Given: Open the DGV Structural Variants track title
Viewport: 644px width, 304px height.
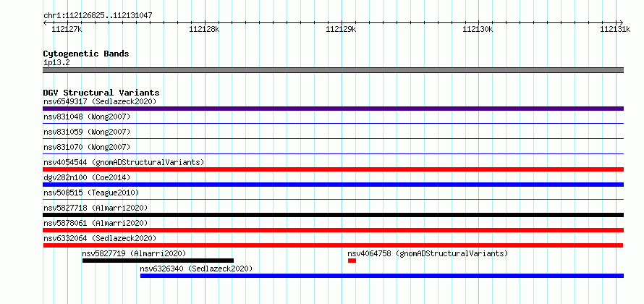Looking at the screenshot, I should [101, 93].
